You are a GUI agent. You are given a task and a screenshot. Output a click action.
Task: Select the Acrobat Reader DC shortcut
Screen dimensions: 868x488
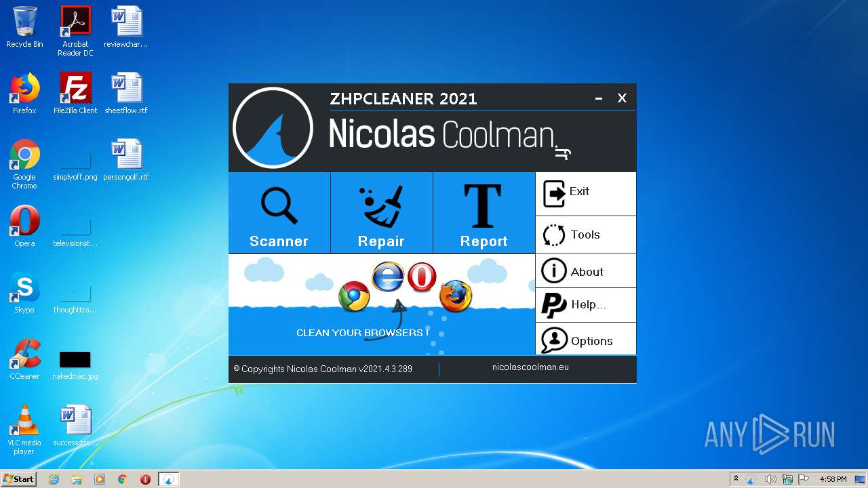click(75, 31)
